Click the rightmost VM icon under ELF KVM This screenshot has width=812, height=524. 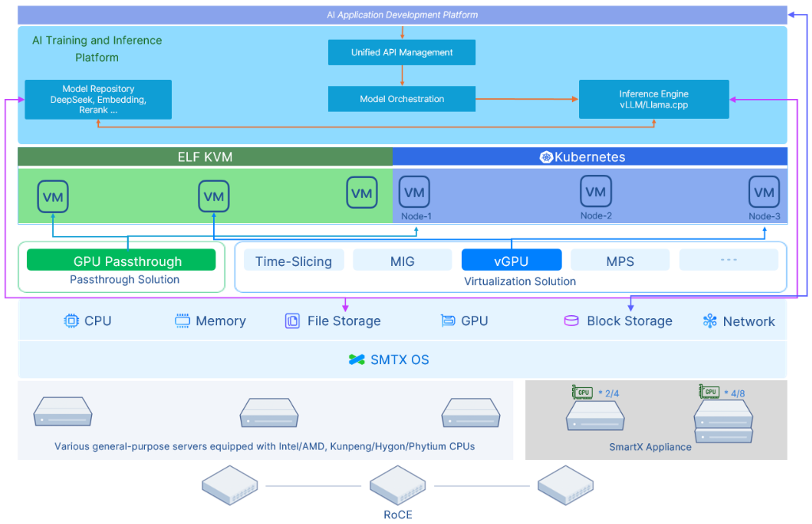(362, 193)
